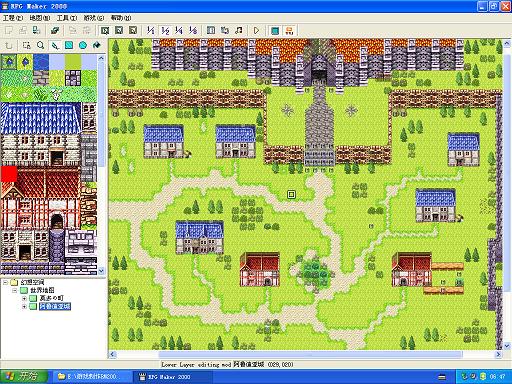Set map zoom scale to 1/8
The height and width of the screenshot is (384, 512).
(x=193, y=31)
